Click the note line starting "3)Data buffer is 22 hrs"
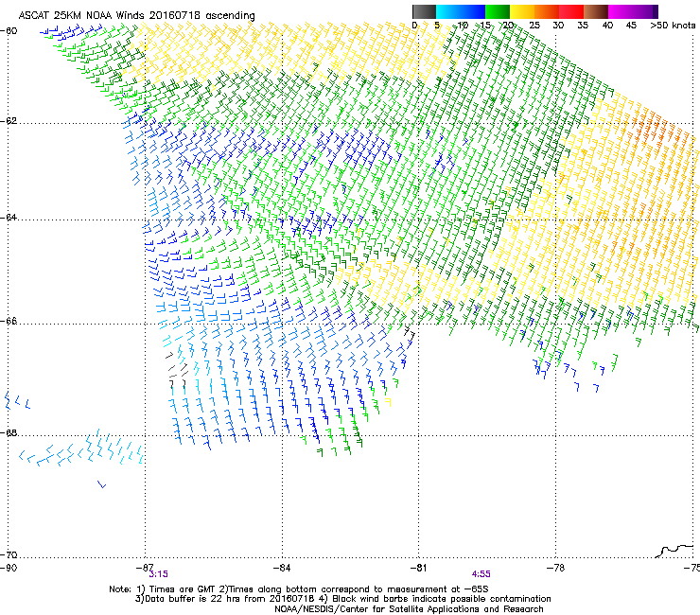The height and width of the screenshot is (615, 700). (342, 599)
